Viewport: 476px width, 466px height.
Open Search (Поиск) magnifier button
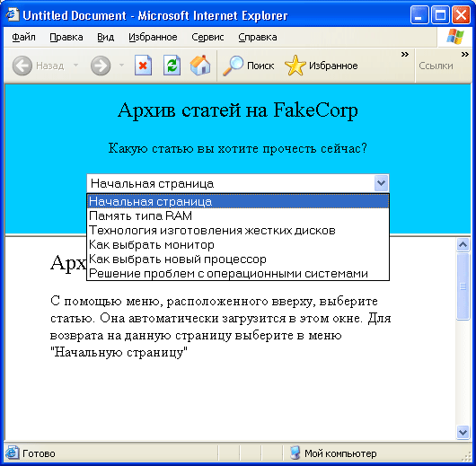248,66
